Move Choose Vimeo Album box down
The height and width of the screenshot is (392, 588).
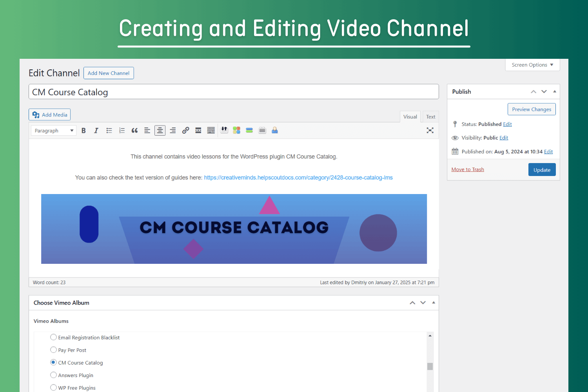tap(423, 303)
